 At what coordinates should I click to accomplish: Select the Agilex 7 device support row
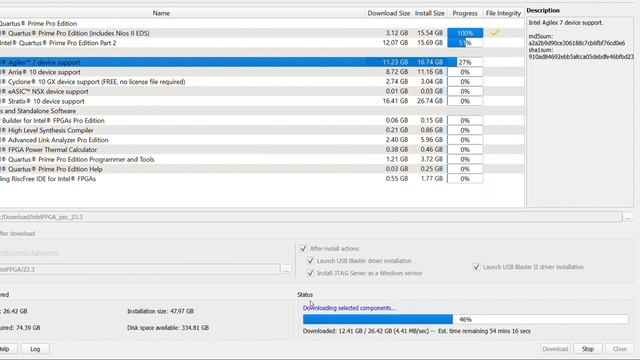[261, 62]
